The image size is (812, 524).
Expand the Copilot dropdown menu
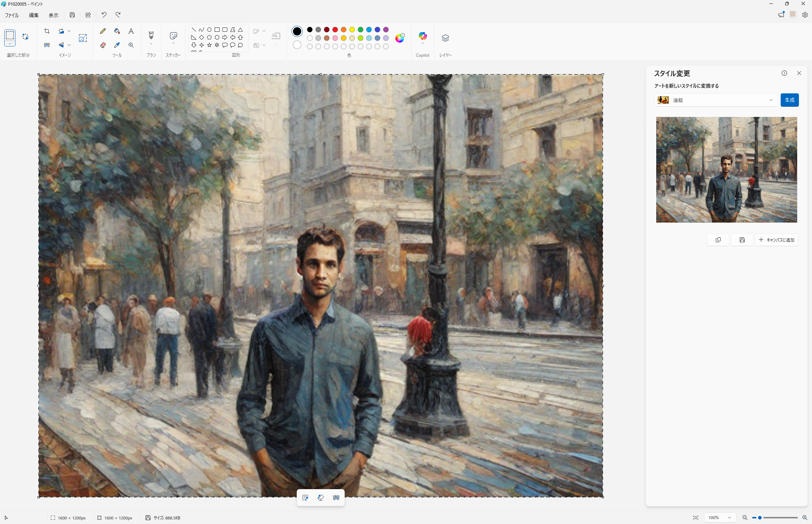point(423,44)
